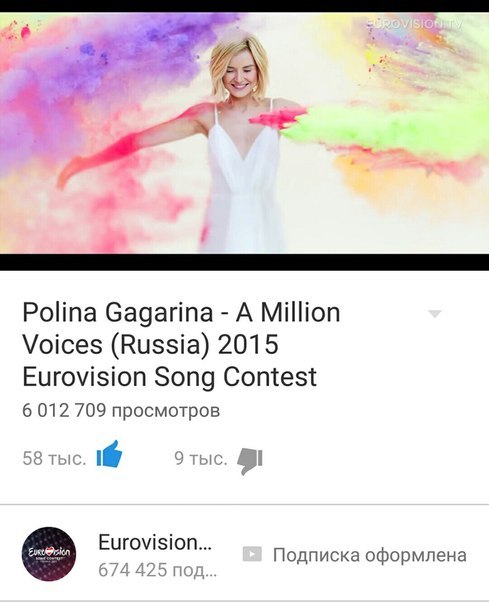Click the YouTube subscription play icon
Viewport: 489px width, 604px height.
click(252, 554)
